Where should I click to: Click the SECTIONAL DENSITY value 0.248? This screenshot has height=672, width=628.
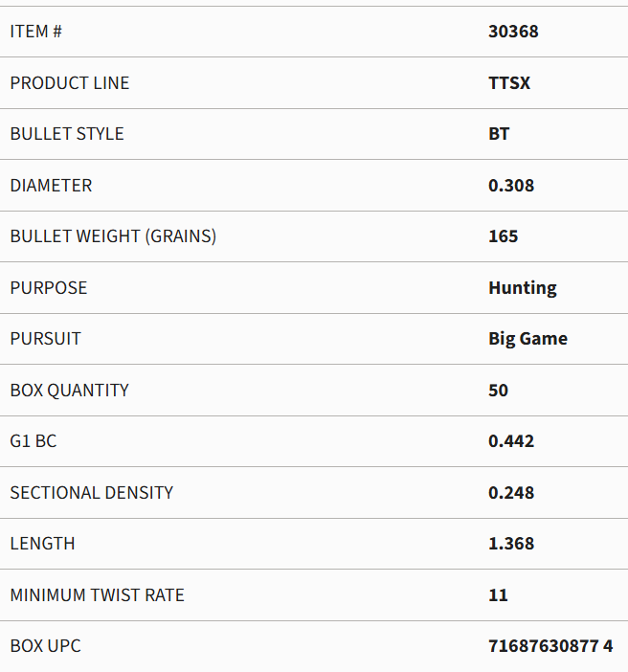pos(511,492)
